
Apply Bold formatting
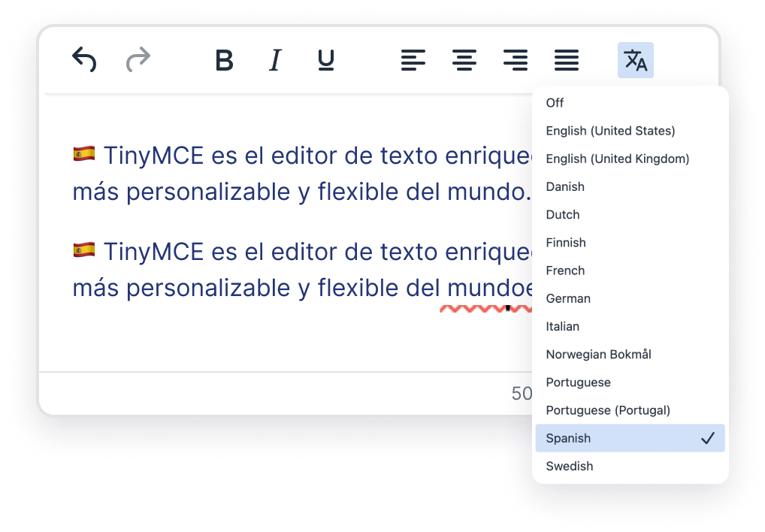(223, 61)
